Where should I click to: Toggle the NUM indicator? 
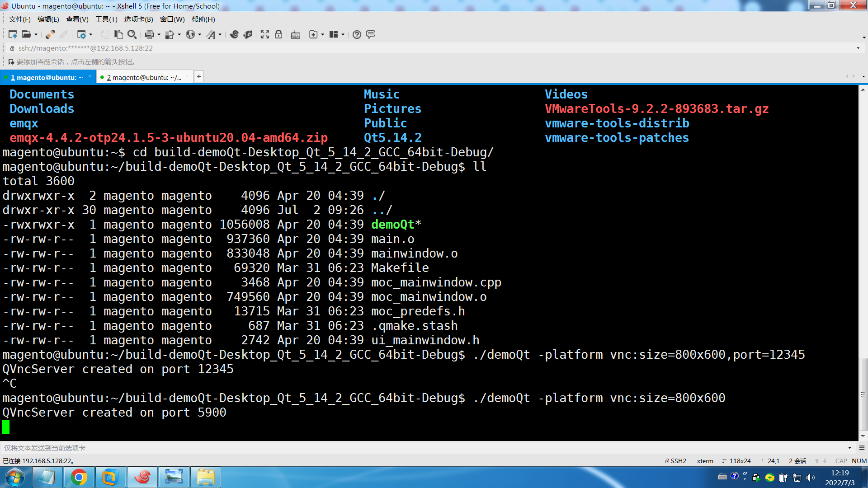point(859,460)
